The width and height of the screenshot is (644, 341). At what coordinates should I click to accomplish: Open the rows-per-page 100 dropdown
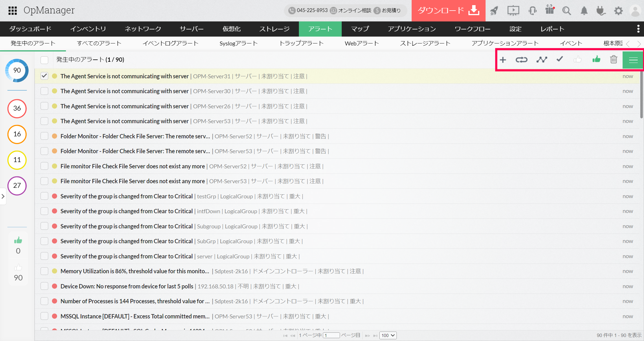[388, 335]
